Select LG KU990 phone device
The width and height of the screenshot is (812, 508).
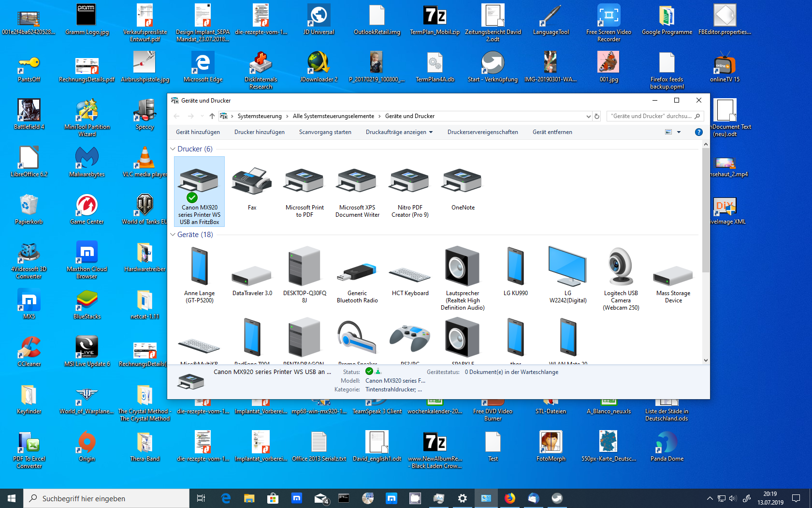click(515, 271)
